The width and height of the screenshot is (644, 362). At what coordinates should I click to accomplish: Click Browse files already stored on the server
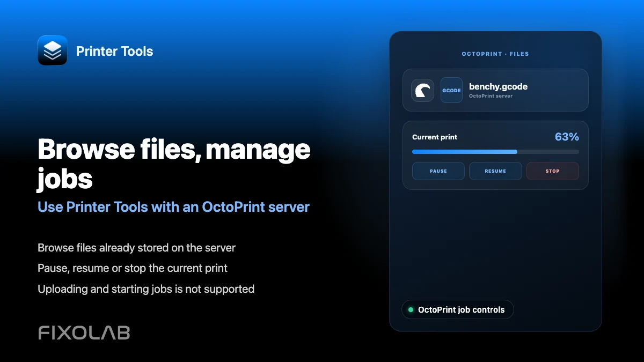[137, 248]
